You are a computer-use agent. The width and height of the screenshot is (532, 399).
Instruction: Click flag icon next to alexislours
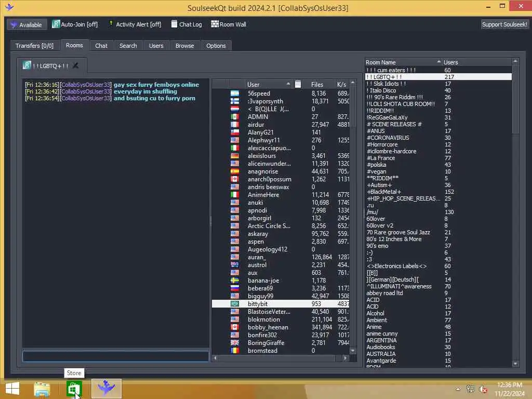point(235,156)
